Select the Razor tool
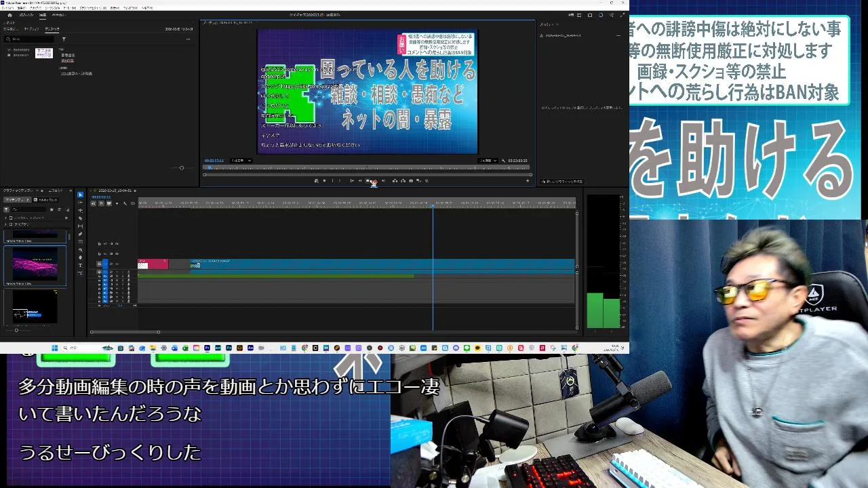868x488 pixels. click(x=80, y=218)
